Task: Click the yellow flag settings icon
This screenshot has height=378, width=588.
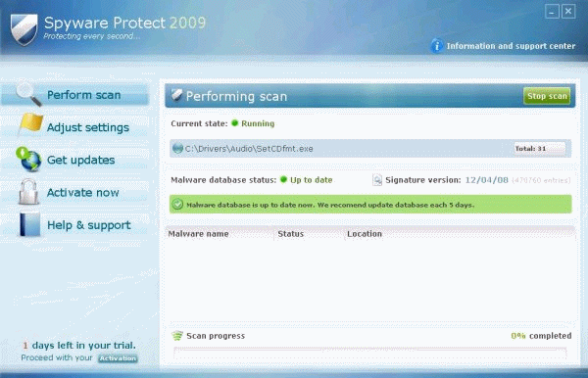Action: (x=30, y=124)
